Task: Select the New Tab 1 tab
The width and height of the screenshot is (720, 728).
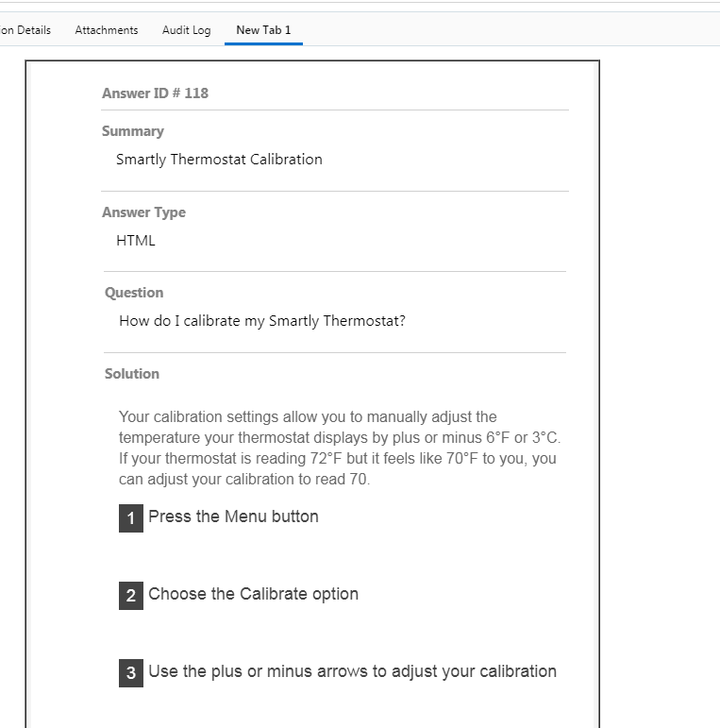Action: coord(263,30)
